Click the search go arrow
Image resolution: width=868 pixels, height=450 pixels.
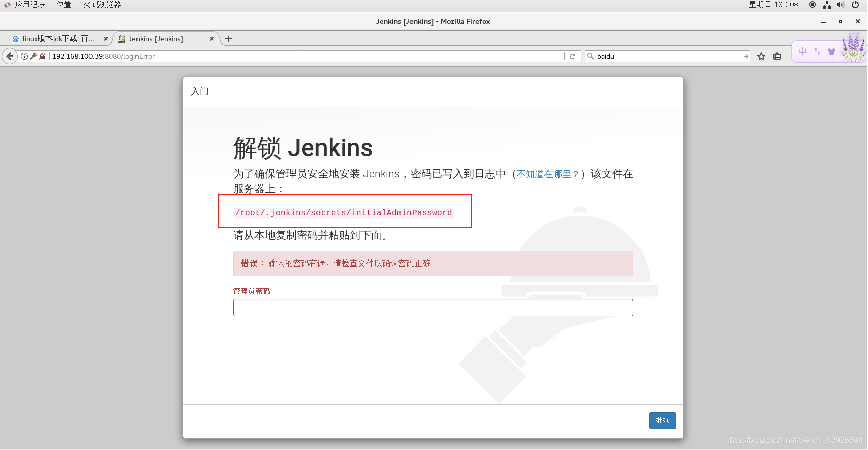746,56
